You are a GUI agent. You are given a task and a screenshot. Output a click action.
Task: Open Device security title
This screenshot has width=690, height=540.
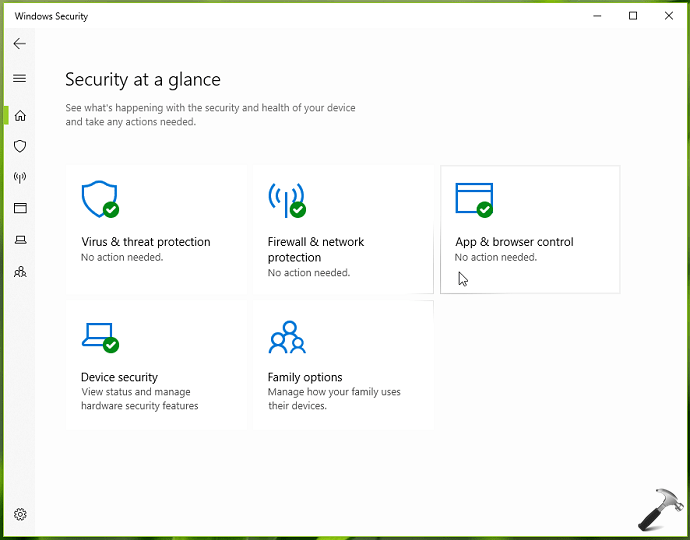119,377
